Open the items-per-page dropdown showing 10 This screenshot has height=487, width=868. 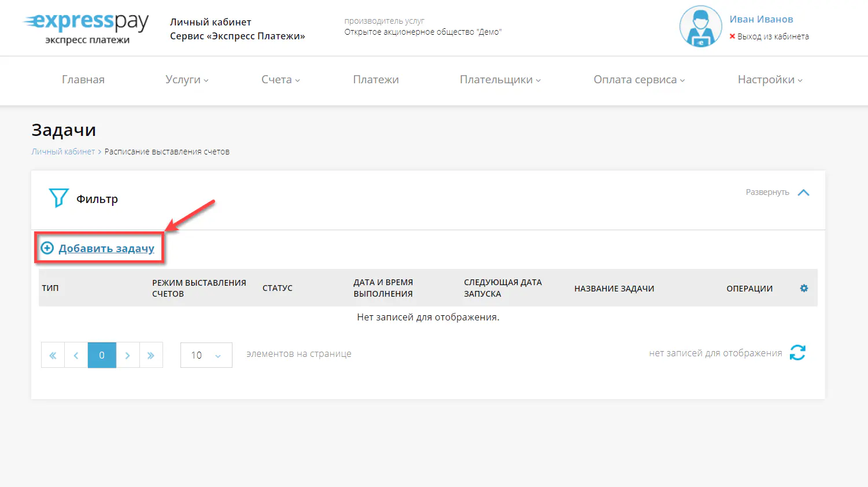coord(206,355)
